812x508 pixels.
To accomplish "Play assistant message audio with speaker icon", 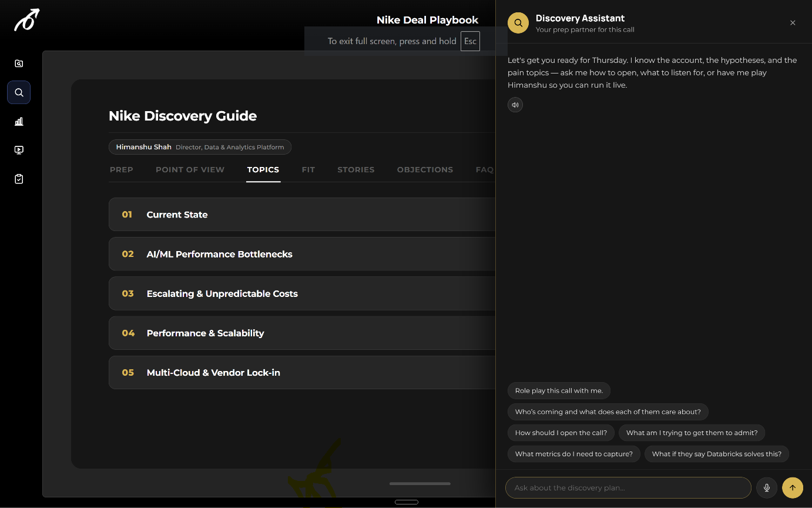I will pos(515,105).
